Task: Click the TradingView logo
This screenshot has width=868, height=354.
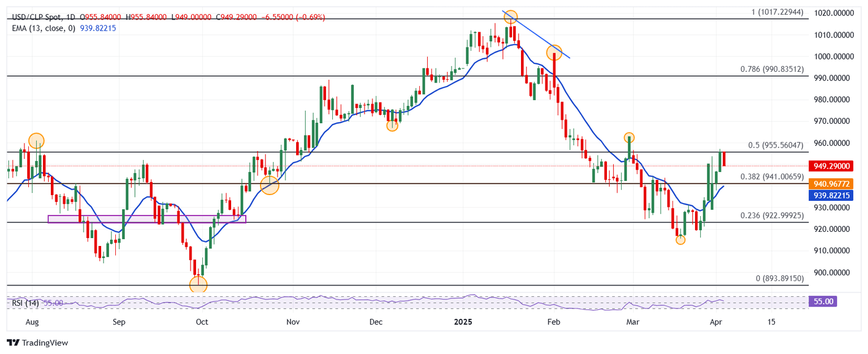Action: coord(37,343)
